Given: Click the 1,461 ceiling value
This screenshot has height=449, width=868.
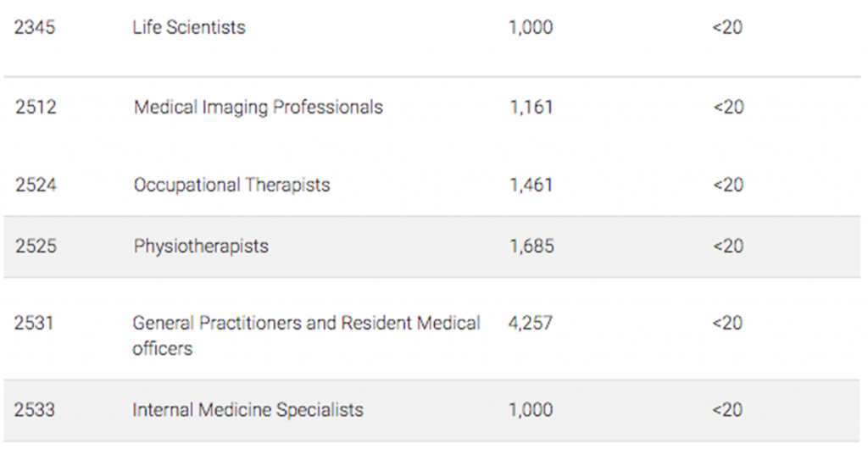Looking at the screenshot, I should 531,186.
